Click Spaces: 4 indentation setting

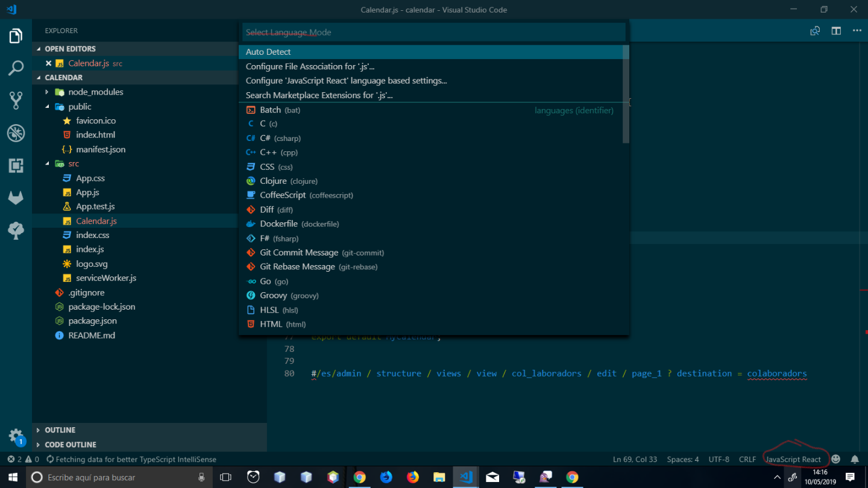point(683,459)
